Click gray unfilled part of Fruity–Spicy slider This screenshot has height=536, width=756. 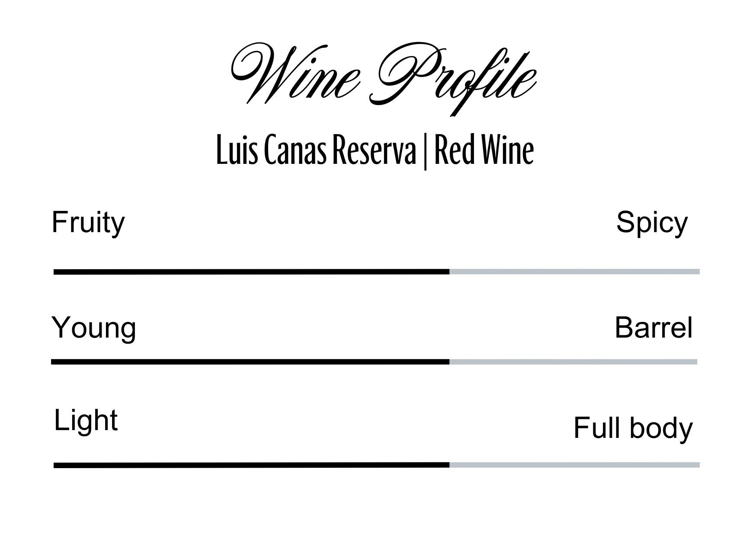[x=574, y=272]
